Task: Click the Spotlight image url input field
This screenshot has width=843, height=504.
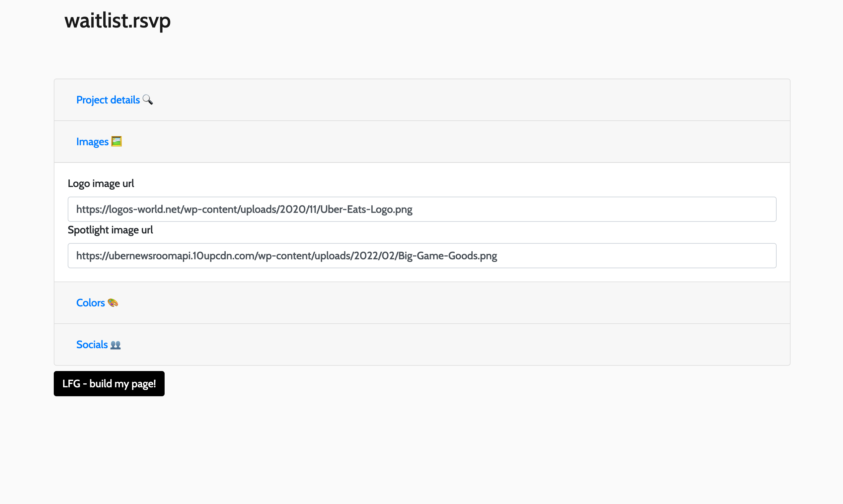Action: coord(422,256)
